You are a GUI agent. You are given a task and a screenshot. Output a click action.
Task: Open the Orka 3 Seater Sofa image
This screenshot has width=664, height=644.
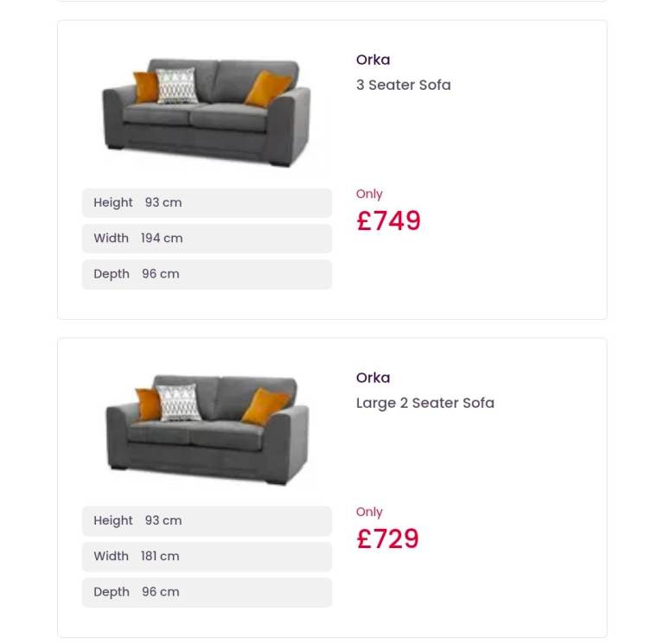coord(207,108)
